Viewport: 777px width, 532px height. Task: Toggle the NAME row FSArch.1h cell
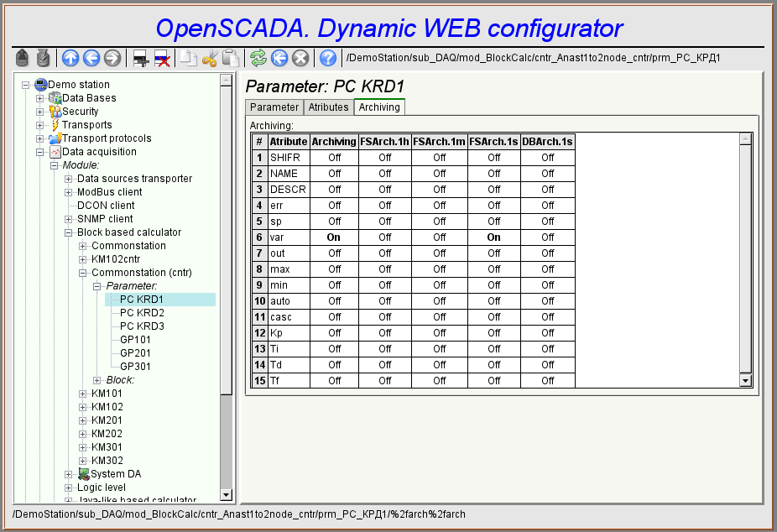point(385,174)
